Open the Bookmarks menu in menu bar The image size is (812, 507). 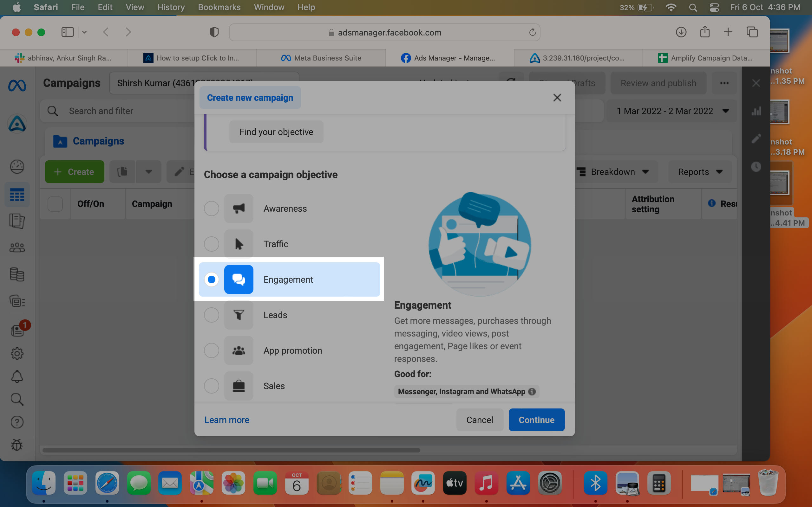(x=219, y=7)
